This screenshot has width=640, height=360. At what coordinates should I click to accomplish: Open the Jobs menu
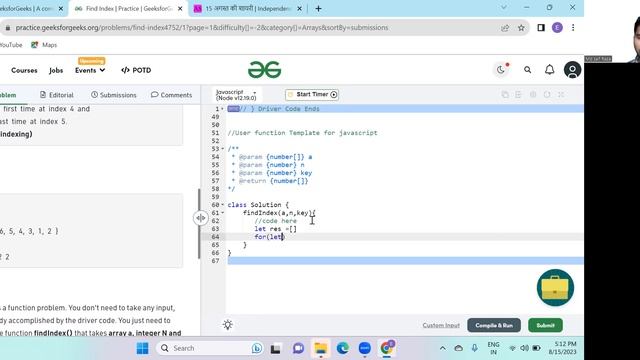pyautogui.click(x=56, y=70)
